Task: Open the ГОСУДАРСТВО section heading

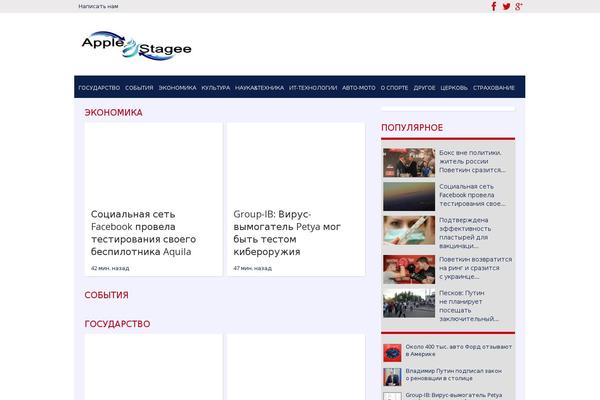Action: tap(117, 324)
